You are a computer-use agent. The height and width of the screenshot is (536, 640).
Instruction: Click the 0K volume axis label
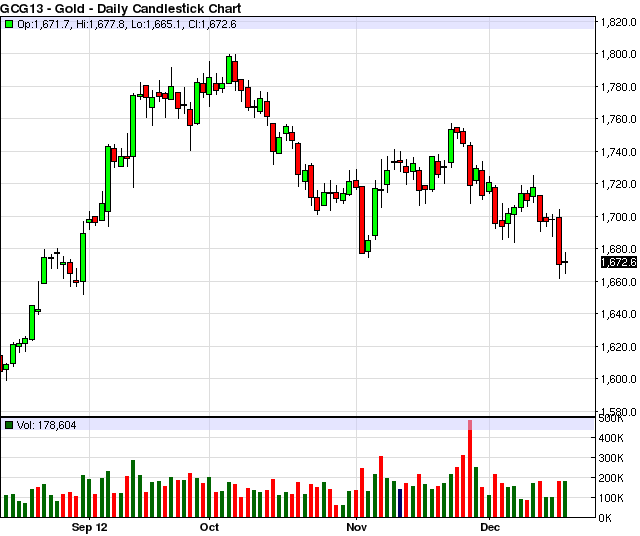tap(605, 518)
